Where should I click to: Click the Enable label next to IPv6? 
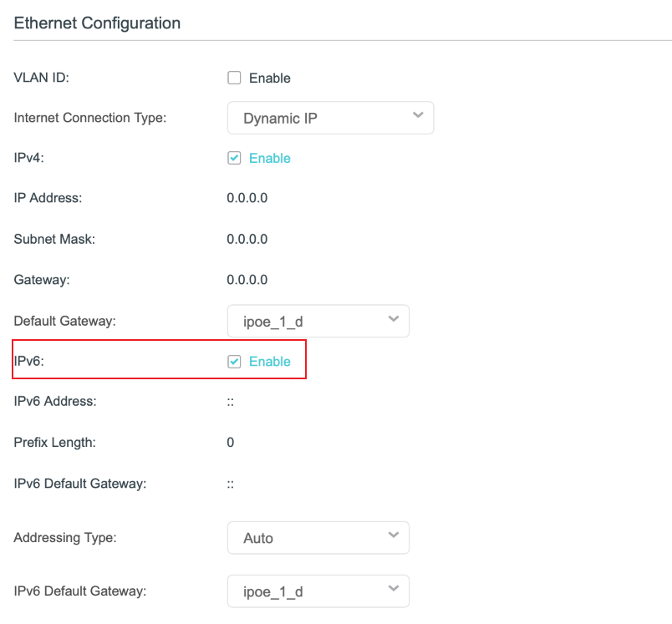[270, 361]
